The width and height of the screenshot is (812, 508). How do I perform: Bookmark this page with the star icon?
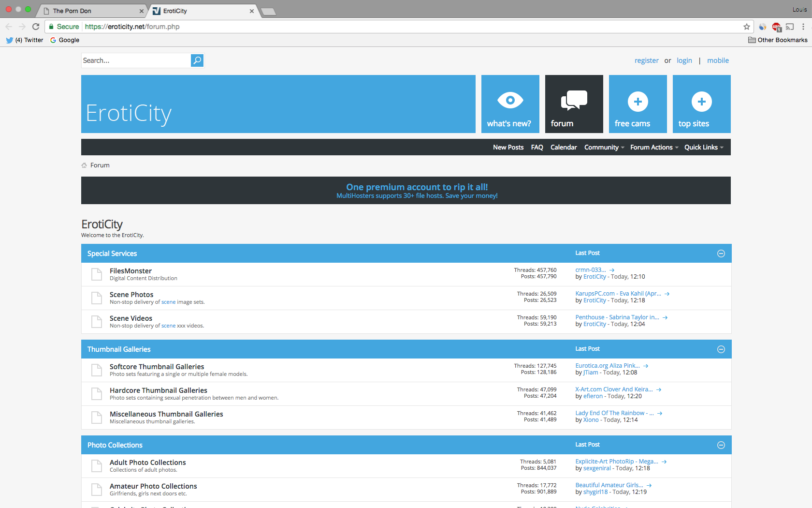point(747,27)
